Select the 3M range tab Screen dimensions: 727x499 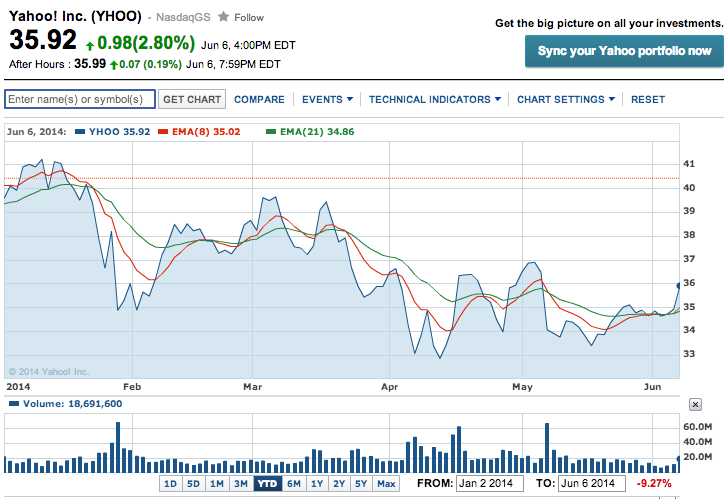[241, 484]
